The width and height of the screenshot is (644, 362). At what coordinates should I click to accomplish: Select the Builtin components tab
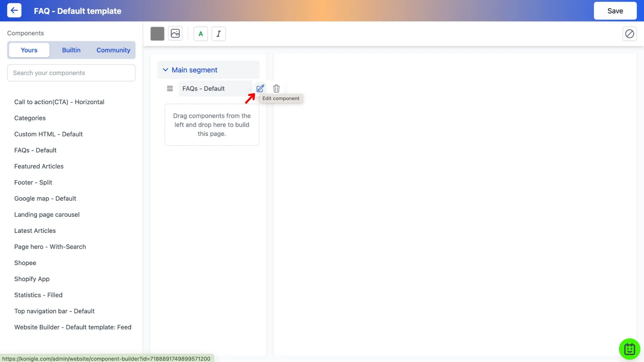pyautogui.click(x=71, y=50)
